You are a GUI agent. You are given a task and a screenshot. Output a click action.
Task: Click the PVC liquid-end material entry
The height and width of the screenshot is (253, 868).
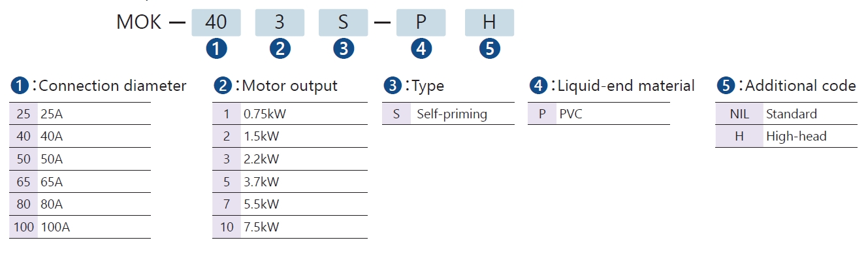click(x=599, y=114)
